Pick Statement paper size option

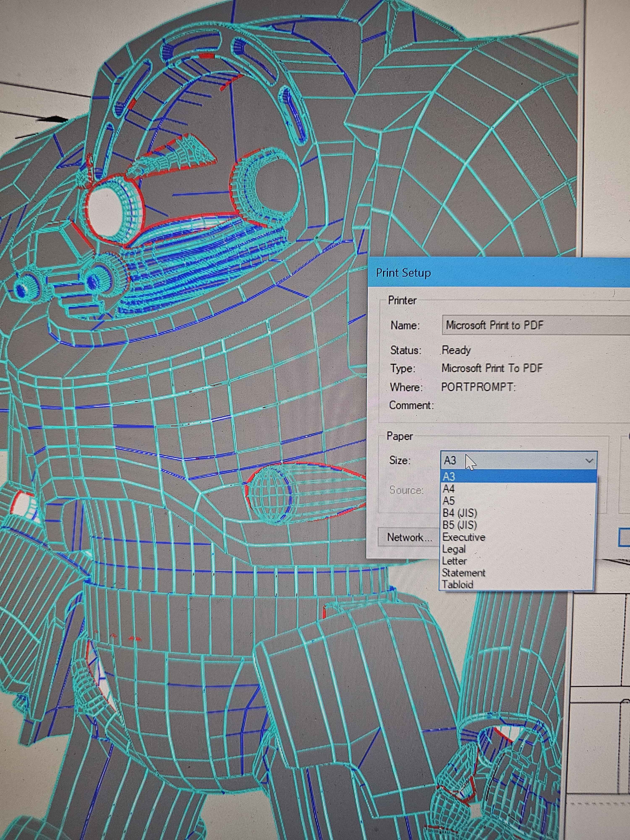pyautogui.click(x=463, y=573)
